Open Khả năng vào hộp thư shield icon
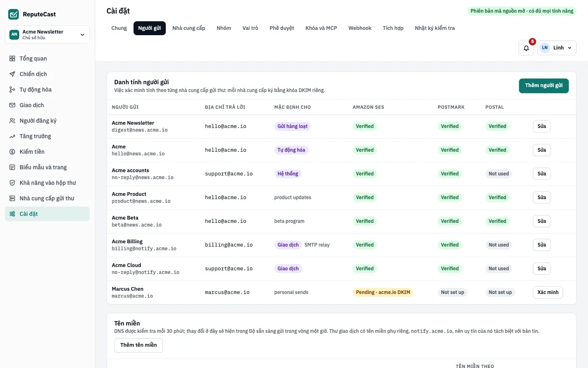The height and width of the screenshot is (368, 588). pos(12,183)
